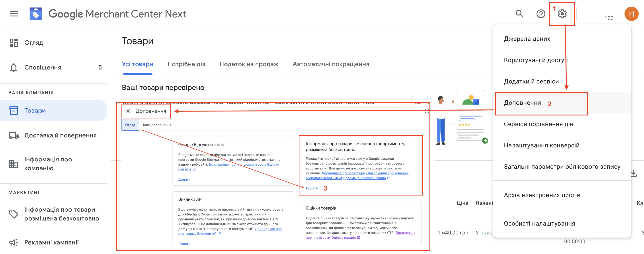The image size is (644, 254).
Task: Click the Google Merchant Center Next title
Action: pos(117,14)
